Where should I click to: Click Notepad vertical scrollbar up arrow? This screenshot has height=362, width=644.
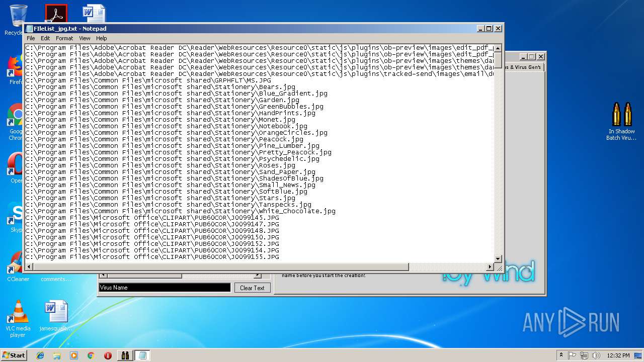tap(498, 48)
